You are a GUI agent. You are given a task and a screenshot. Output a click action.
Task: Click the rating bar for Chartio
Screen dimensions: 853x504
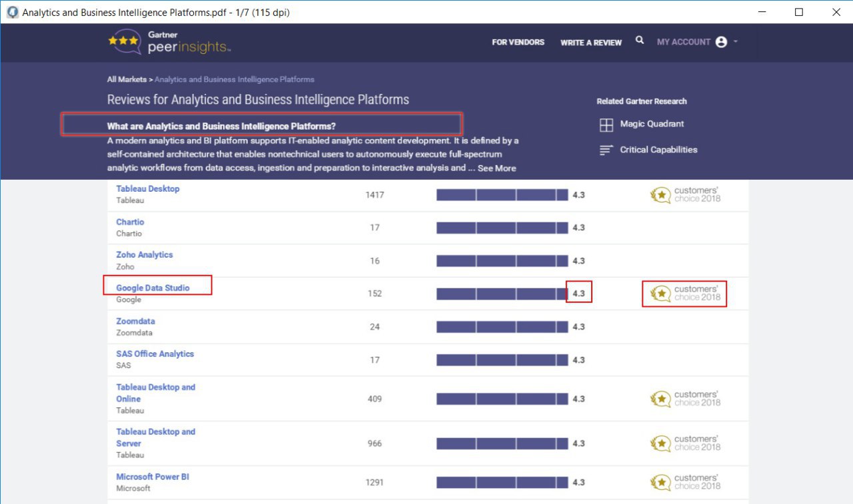[502, 228]
